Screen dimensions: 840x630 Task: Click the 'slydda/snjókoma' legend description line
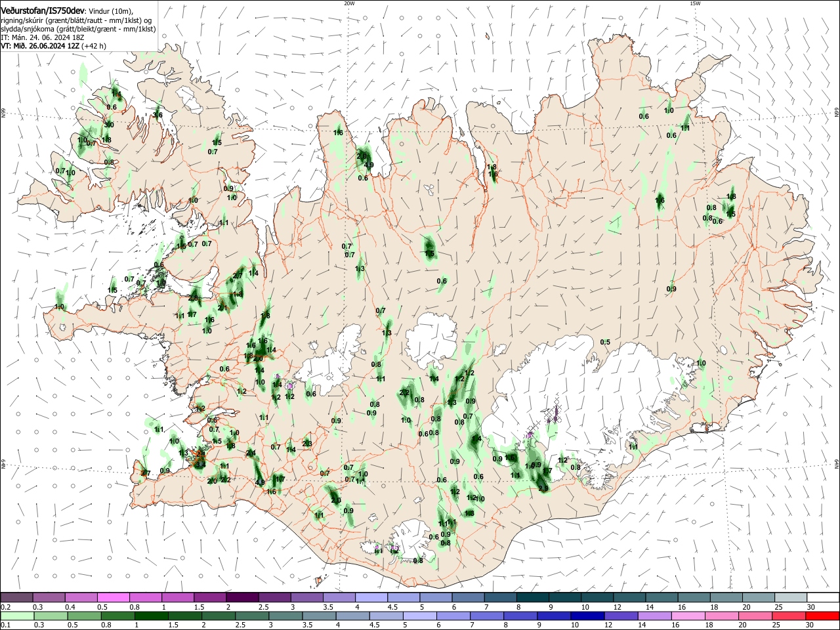point(78,29)
